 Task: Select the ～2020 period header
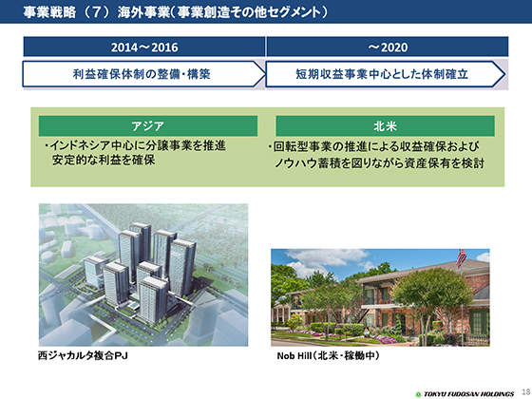pyautogui.click(x=388, y=47)
